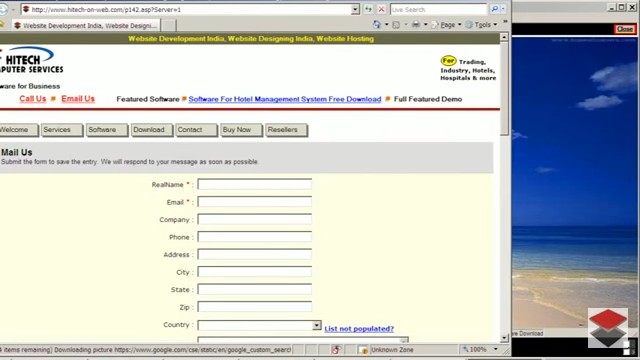This screenshot has width=640, height=360.
Task: Open the Tools menu
Action: pyautogui.click(x=482, y=25)
